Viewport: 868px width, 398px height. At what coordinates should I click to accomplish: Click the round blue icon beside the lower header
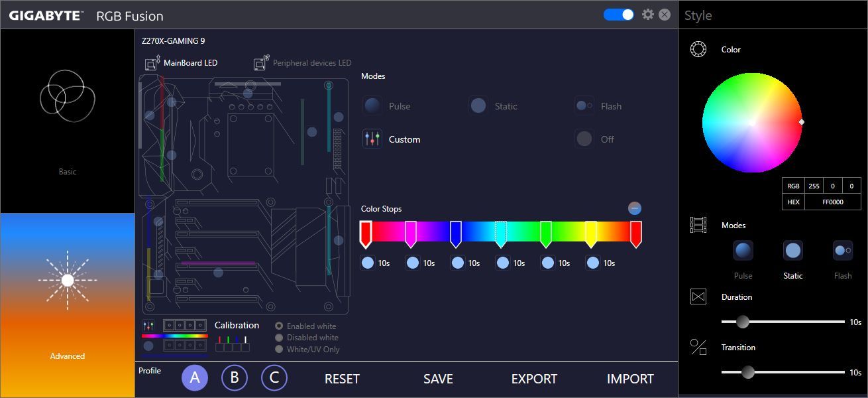click(148, 346)
